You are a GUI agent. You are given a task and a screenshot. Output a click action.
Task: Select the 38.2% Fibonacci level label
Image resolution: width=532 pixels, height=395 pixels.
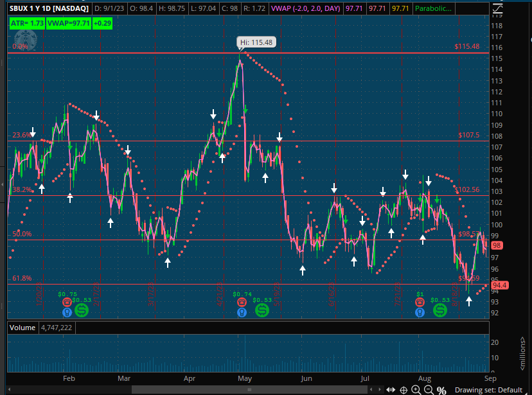(x=22, y=189)
